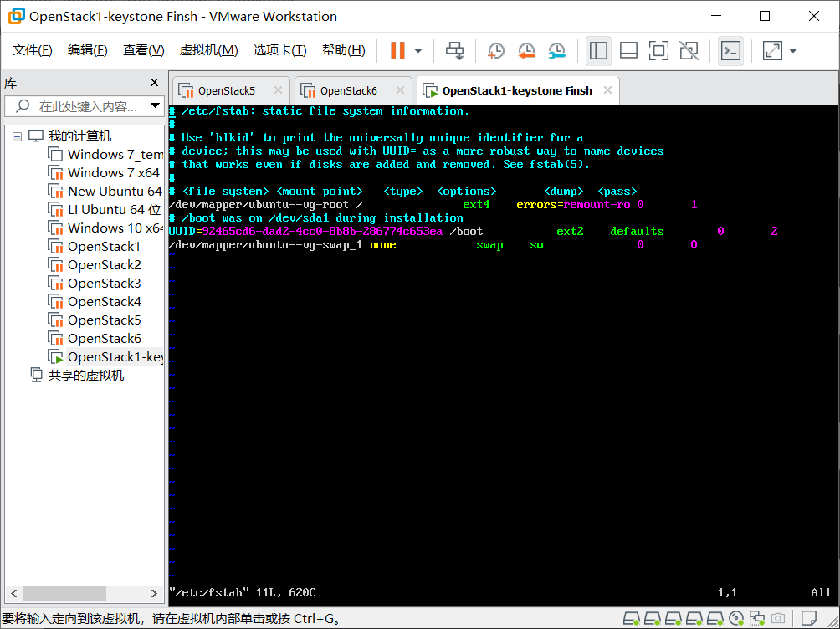The width and height of the screenshot is (840, 629).
Task: Toggle the thumbnail bar
Action: [628, 51]
